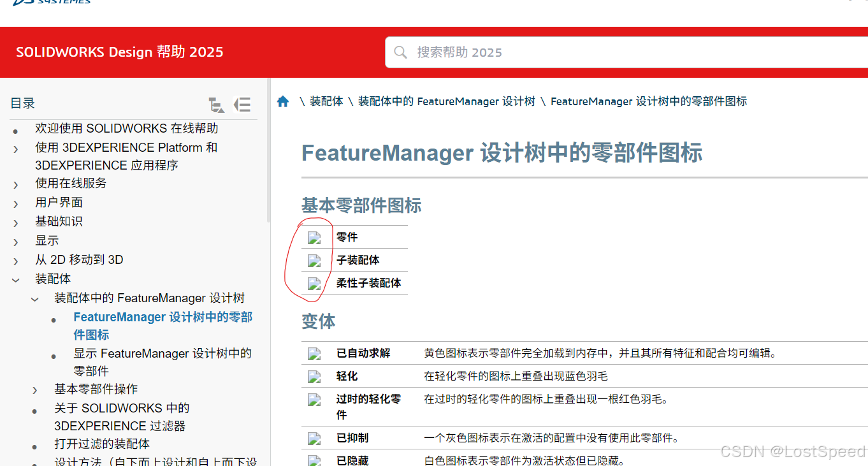Expand the 显示 topic chevron

click(x=16, y=242)
